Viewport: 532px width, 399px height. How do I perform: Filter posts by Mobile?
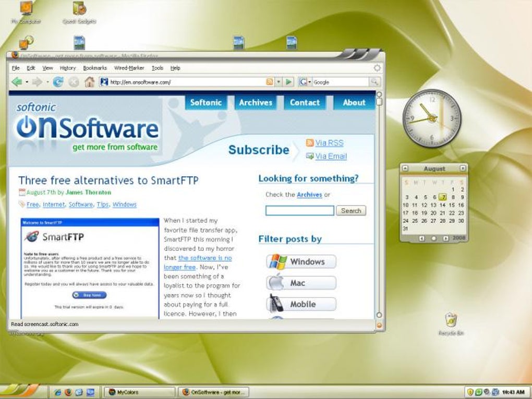click(x=301, y=304)
